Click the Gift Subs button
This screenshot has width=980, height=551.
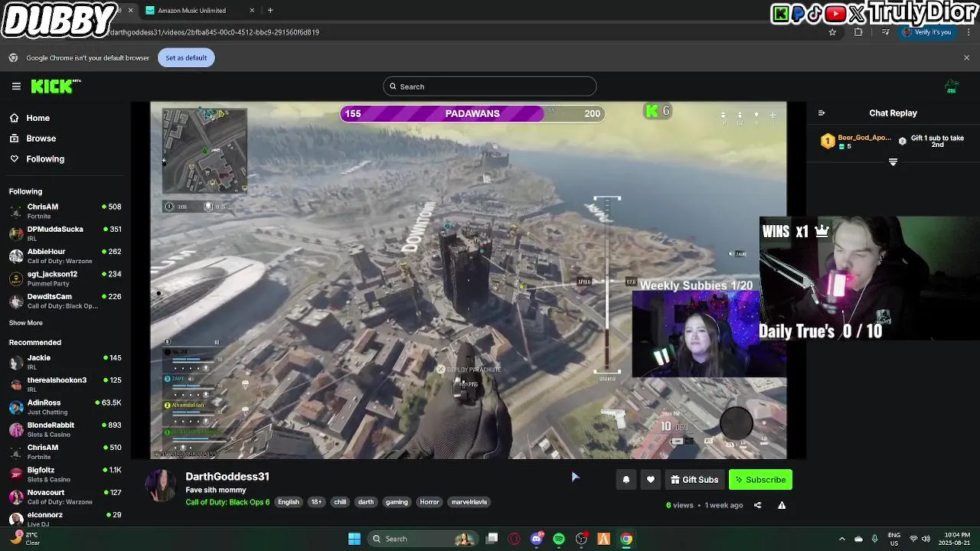click(x=694, y=480)
